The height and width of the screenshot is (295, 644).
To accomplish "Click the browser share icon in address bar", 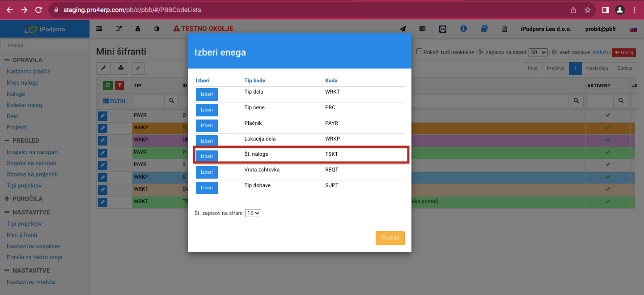I will (x=573, y=10).
